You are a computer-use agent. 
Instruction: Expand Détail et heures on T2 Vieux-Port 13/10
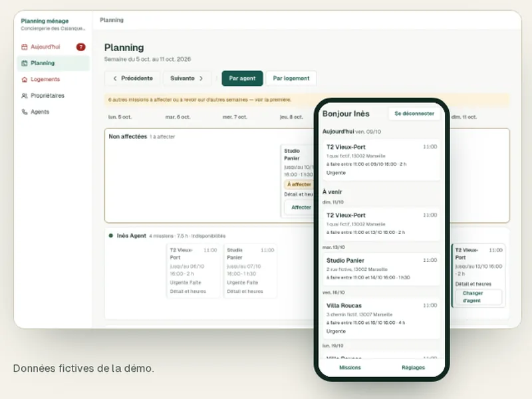click(x=473, y=284)
